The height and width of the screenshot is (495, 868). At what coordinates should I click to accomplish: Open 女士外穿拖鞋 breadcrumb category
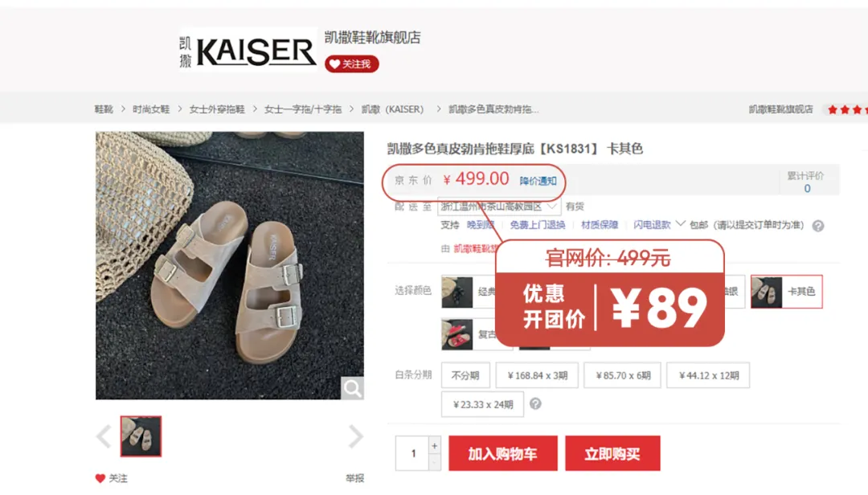(217, 109)
